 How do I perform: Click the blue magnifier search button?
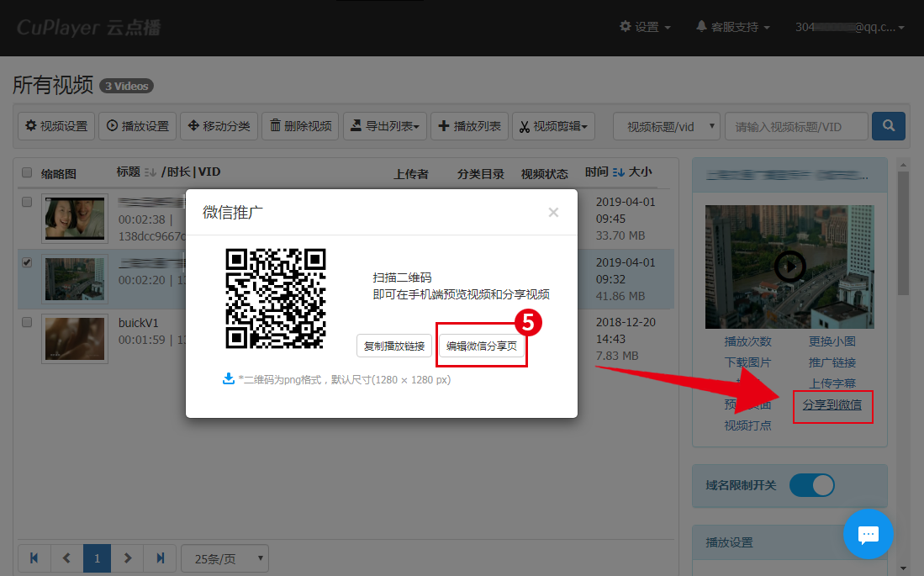coord(889,126)
